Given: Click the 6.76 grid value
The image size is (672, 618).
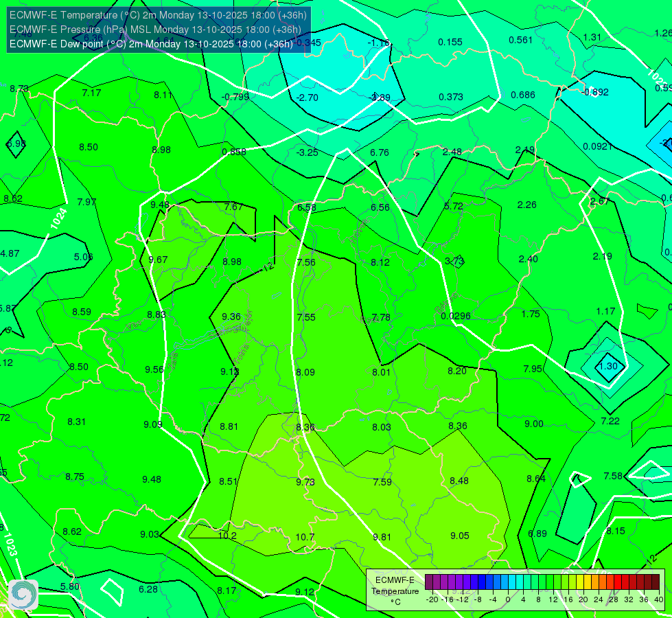Looking at the screenshot, I should coord(380,152).
